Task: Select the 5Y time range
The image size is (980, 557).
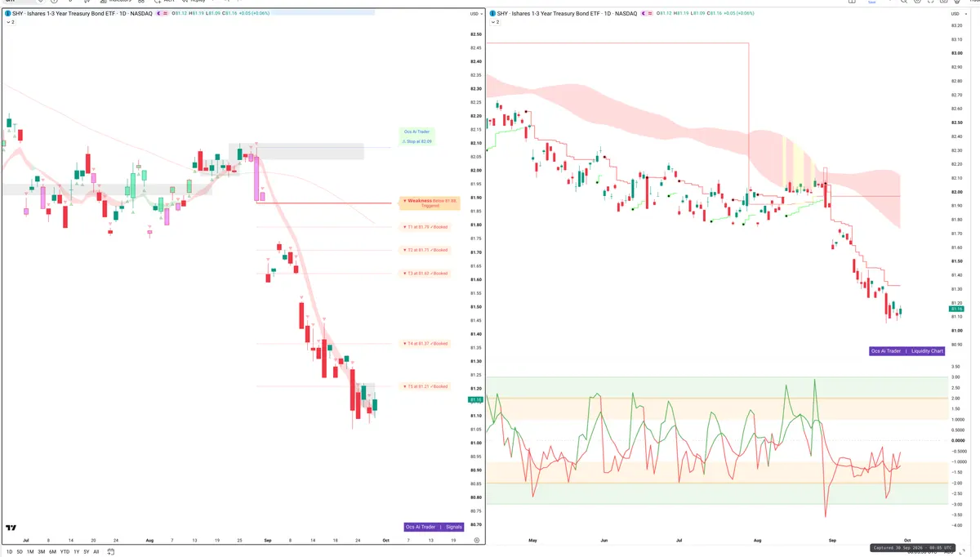Action: (87, 552)
